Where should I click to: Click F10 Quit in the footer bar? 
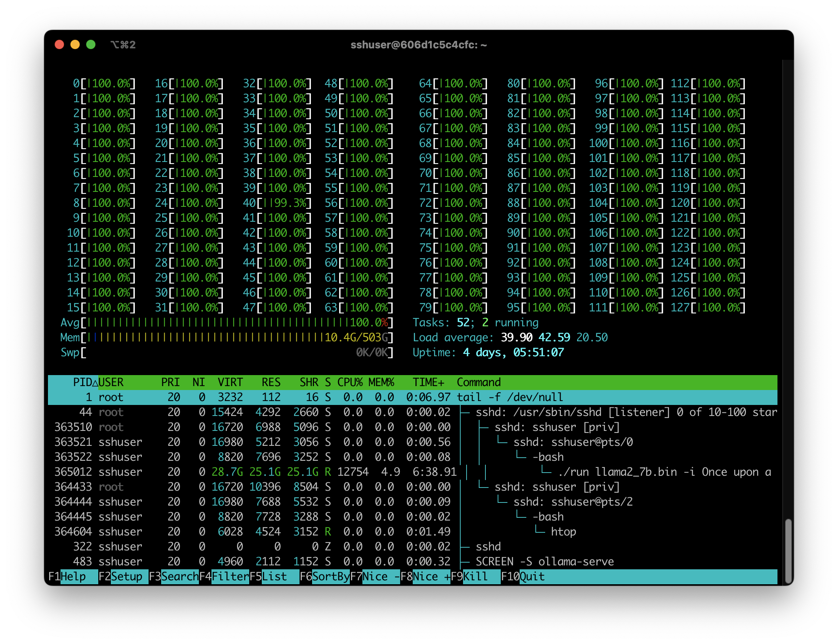tap(523, 576)
